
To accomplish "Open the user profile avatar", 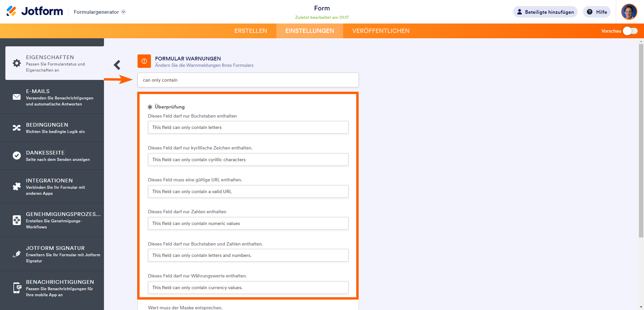I will pyautogui.click(x=629, y=12).
